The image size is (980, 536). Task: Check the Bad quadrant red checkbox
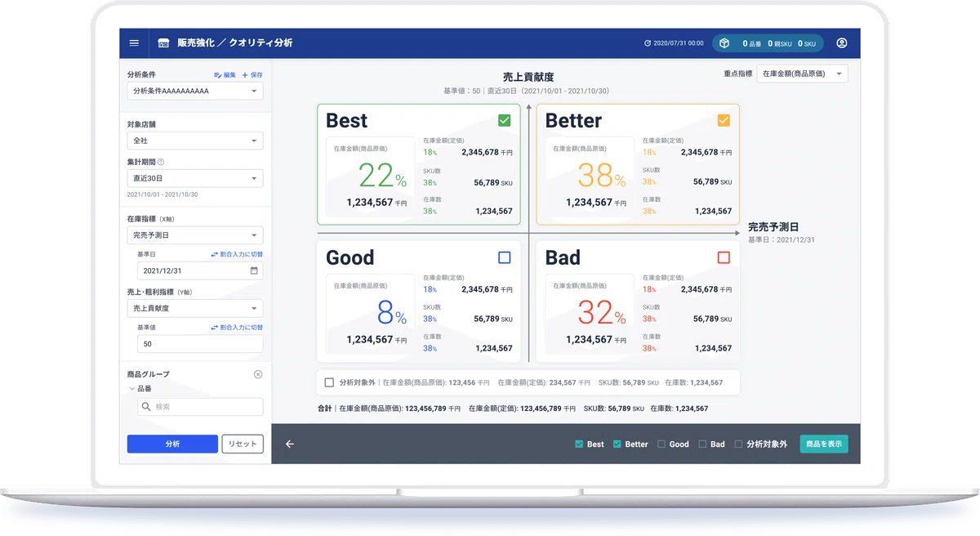(724, 257)
